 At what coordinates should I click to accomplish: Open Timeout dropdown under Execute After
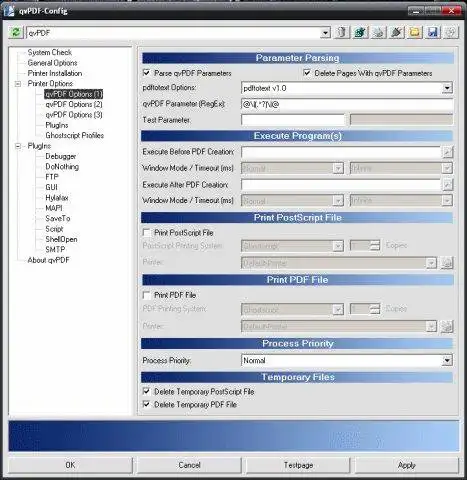447,201
